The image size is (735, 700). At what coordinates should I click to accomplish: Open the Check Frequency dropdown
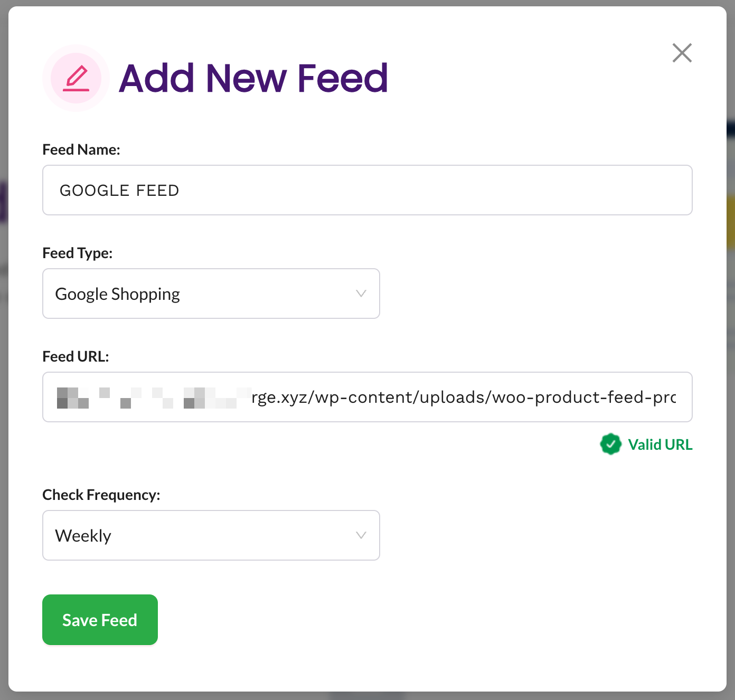click(x=211, y=535)
